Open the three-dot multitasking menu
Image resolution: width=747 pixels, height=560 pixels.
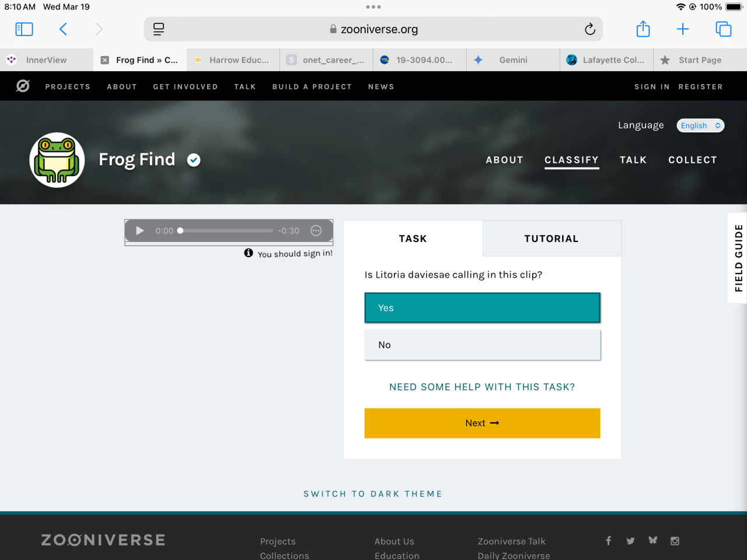tap(373, 7)
